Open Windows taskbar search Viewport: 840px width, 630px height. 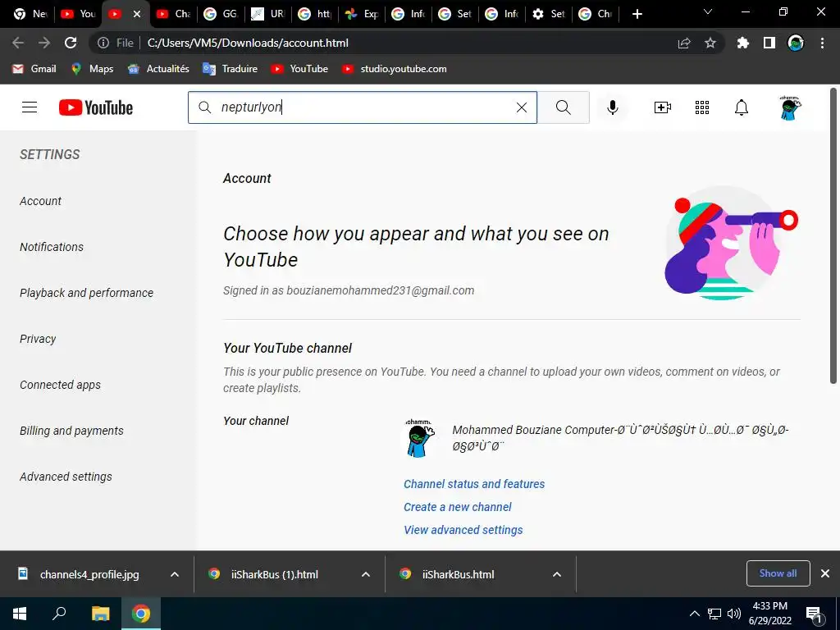pyautogui.click(x=59, y=614)
